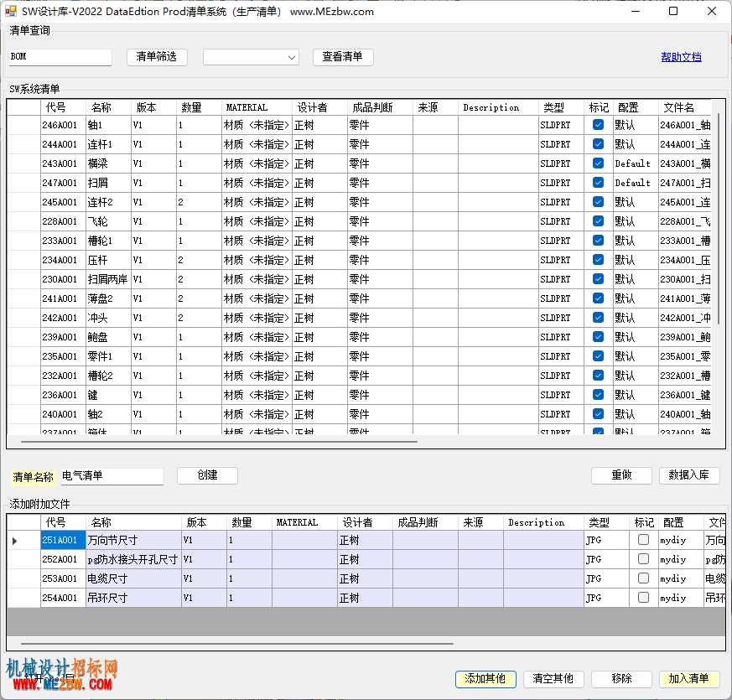The width and height of the screenshot is (732, 700).
Task: Open the 帮助文档 link
Action: click(x=681, y=57)
